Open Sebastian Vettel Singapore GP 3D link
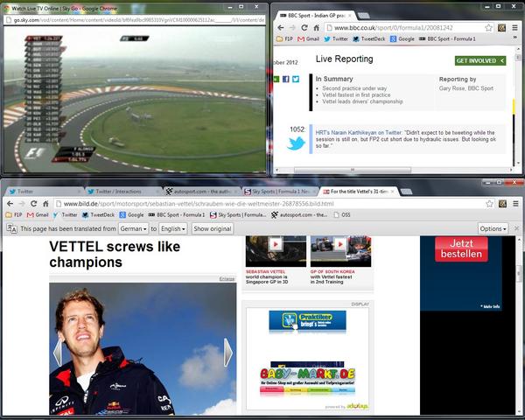This screenshot has width=525, height=420. coord(267,277)
